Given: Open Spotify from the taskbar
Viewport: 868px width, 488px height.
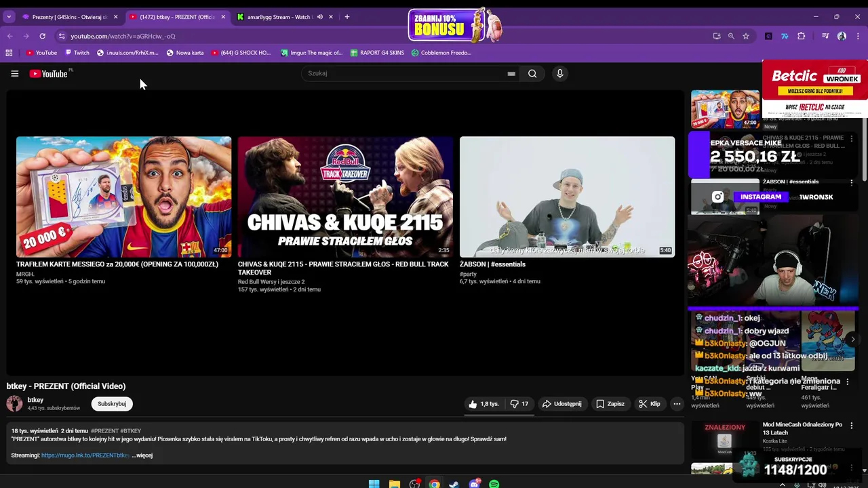Looking at the screenshot, I should (494, 484).
